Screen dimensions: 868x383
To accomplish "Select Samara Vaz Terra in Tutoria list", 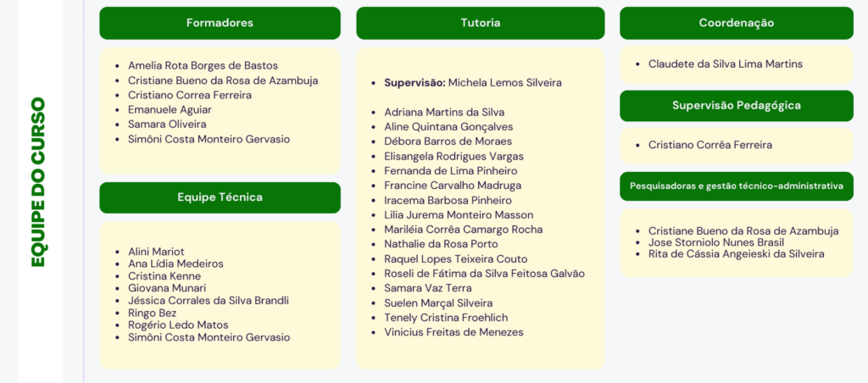I will click(429, 288).
